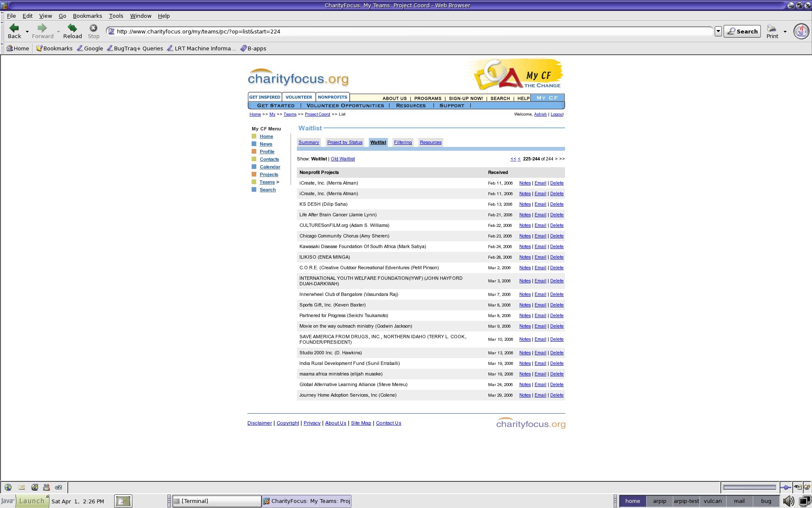Click the Mar 29, 2006 received date
812x508 pixels.
500,395
